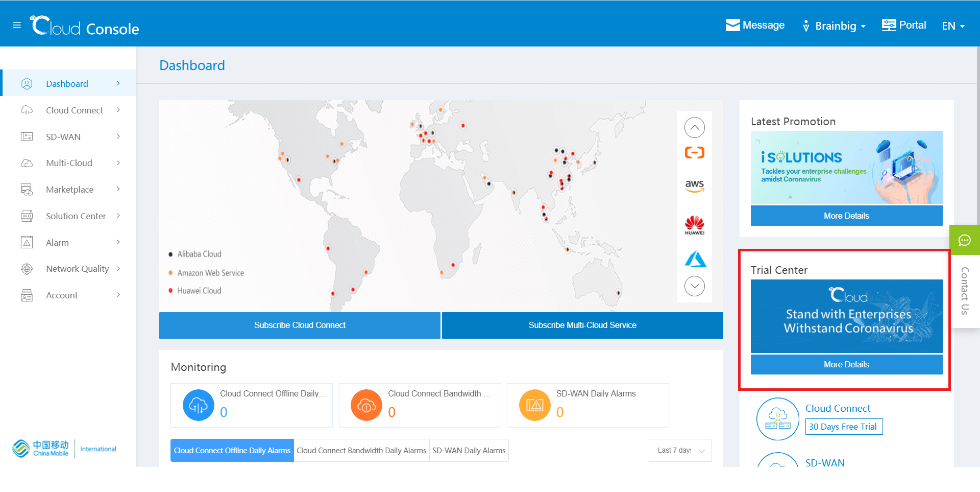980x492 pixels.
Task: Select the Alibaba Cloud provider logo
Action: pos(694,152)
